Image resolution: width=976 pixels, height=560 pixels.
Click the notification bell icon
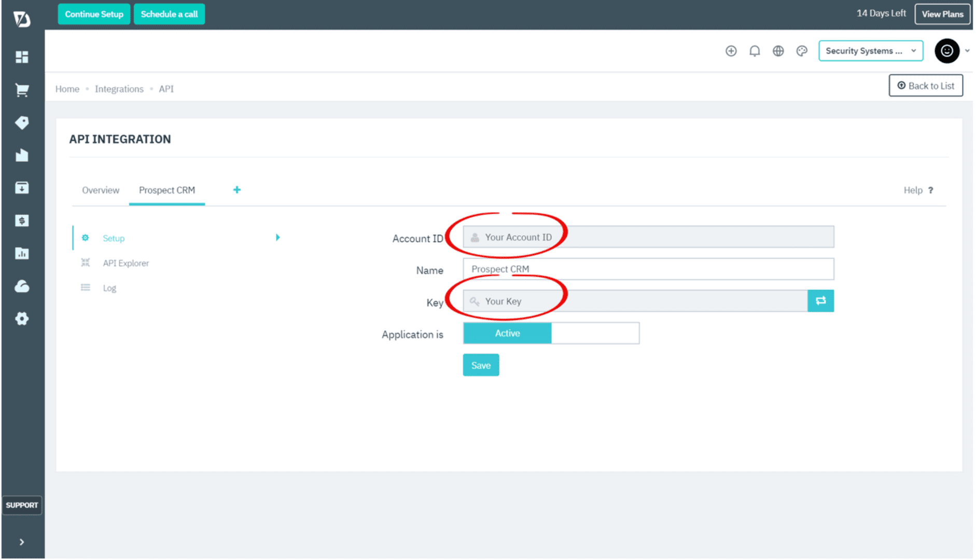click(755, 51)
